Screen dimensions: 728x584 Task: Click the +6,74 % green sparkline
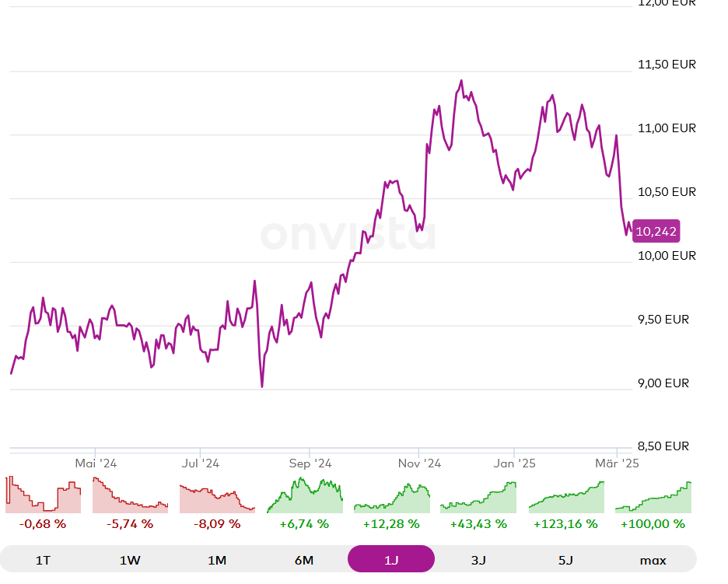click(305, 495)
